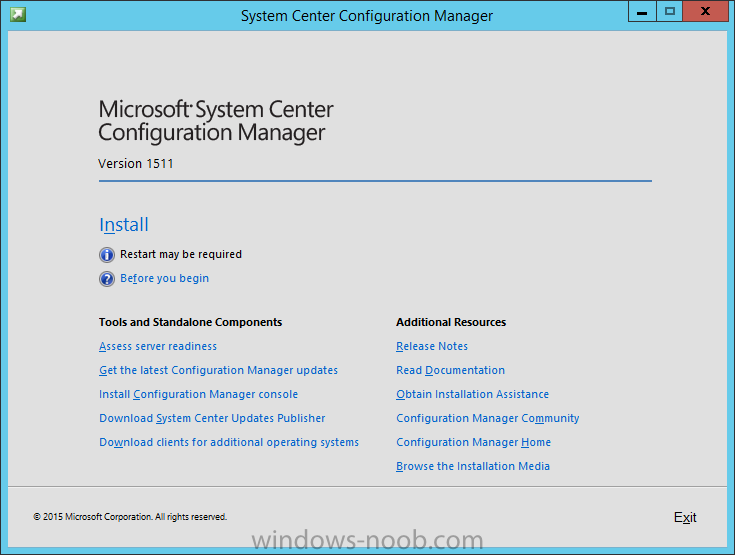Open the Before you begin link
The height and width of the screenshot is (555, 735).
[165, 278]
